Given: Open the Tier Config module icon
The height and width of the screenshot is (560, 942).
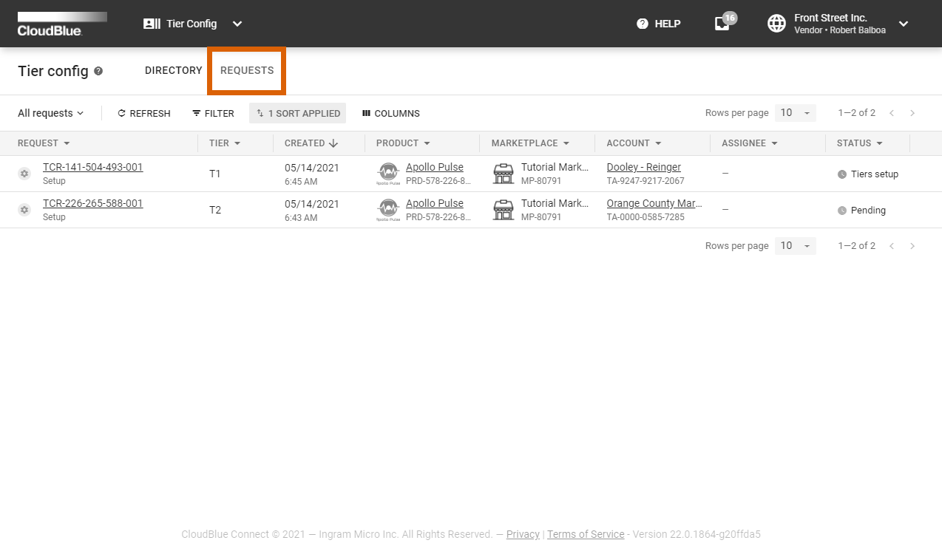Looking at the screenshot, I should pos(152,24).
